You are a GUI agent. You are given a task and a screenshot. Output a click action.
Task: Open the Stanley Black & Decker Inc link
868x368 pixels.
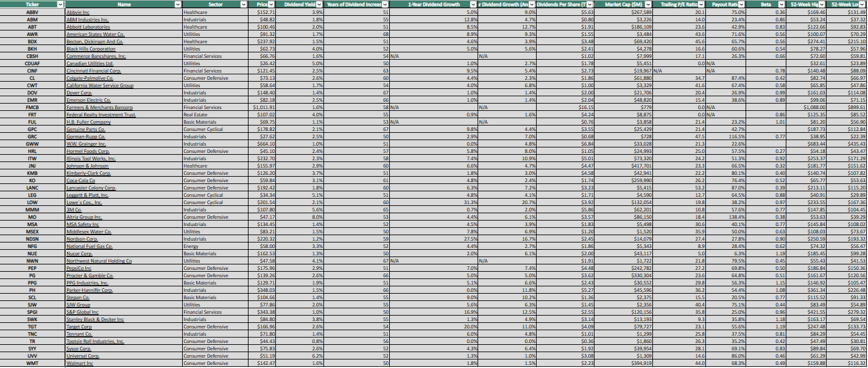point(97,319)
